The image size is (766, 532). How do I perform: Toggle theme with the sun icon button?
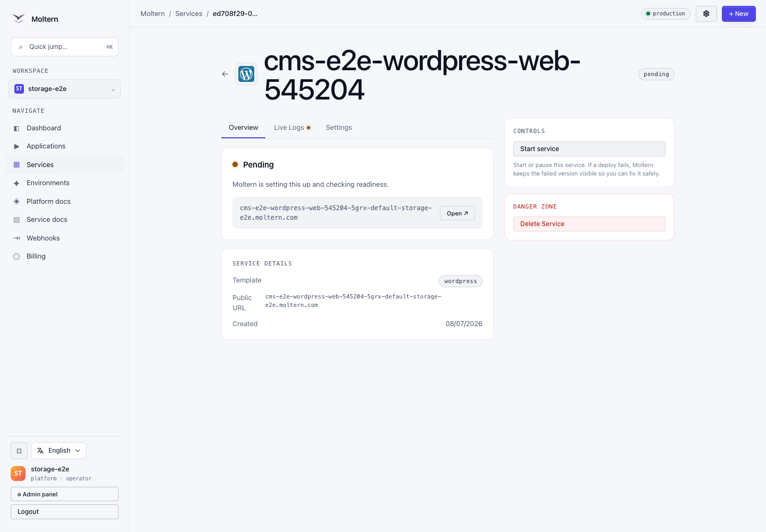point(706,14)
